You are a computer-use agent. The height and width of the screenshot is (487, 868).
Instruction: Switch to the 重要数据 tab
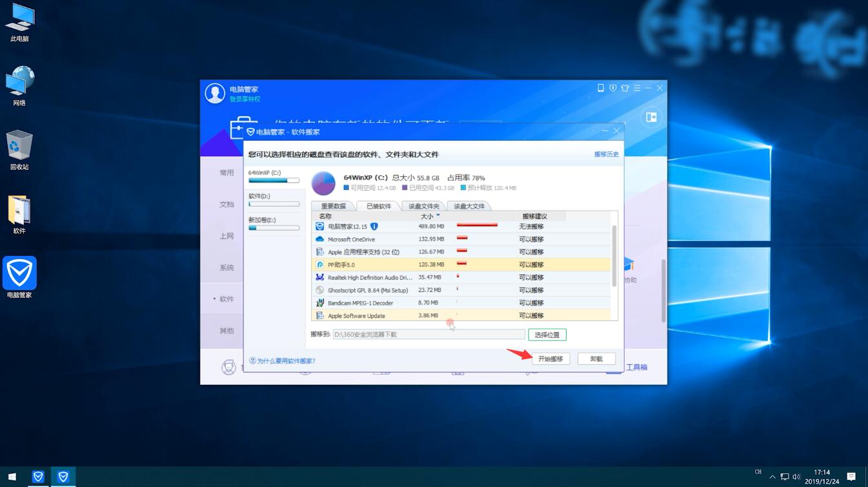pos(334,206)
